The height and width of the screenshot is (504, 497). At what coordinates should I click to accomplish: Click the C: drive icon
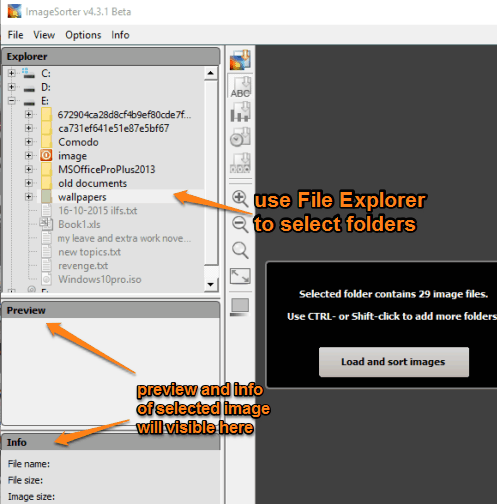point(28,73)
